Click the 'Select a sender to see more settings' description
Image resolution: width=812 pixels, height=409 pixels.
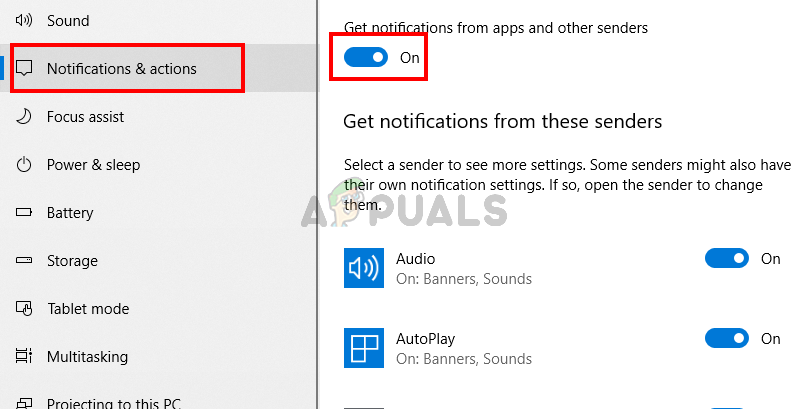[x=568, y=185]
